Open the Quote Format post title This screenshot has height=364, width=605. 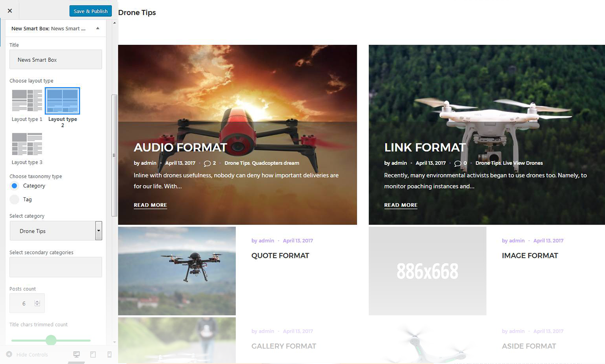(280, 256)
